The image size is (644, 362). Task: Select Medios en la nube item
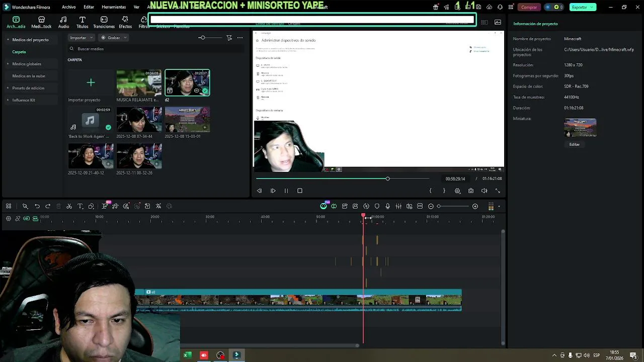(29, 76)
